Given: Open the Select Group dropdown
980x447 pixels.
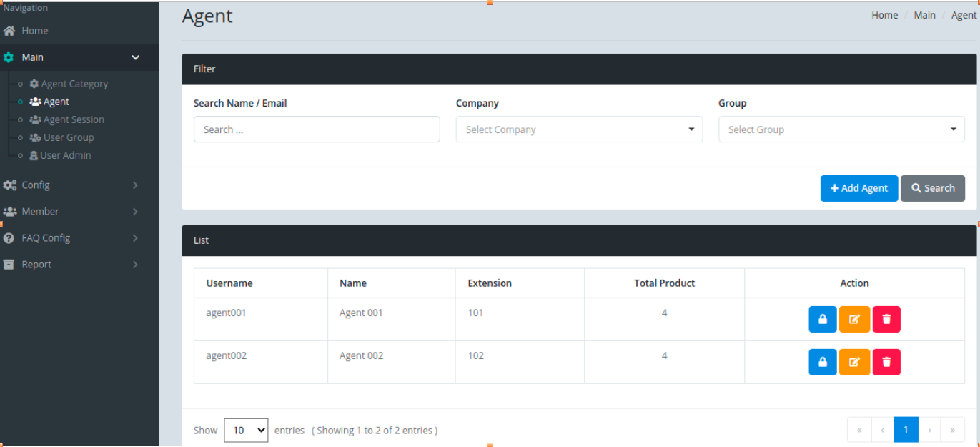Looking at the screenshot, I should pyautogui.click(x=841, y=129).
